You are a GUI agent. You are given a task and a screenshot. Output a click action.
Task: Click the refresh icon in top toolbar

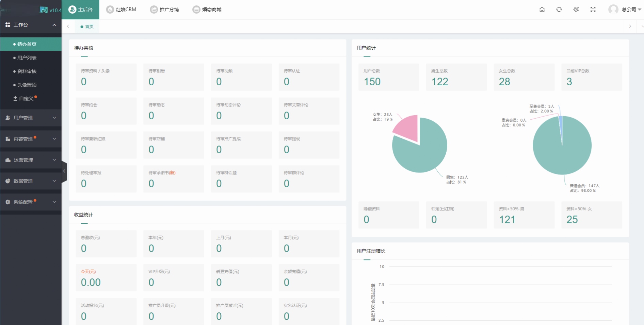559,10
